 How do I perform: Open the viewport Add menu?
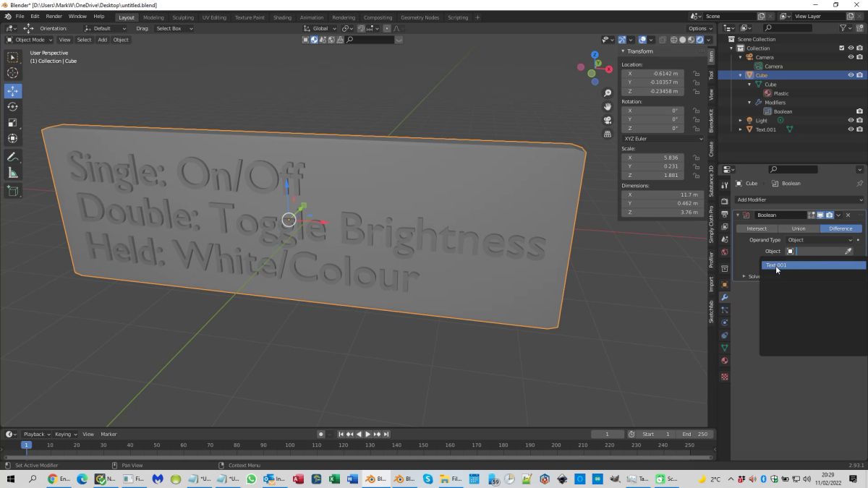[x=102, y=40]
